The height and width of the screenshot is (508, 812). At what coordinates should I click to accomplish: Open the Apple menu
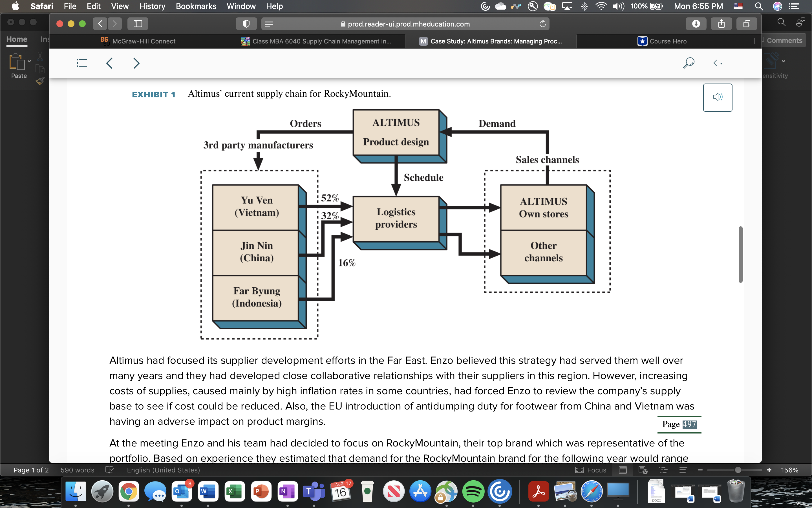point(15,6)
